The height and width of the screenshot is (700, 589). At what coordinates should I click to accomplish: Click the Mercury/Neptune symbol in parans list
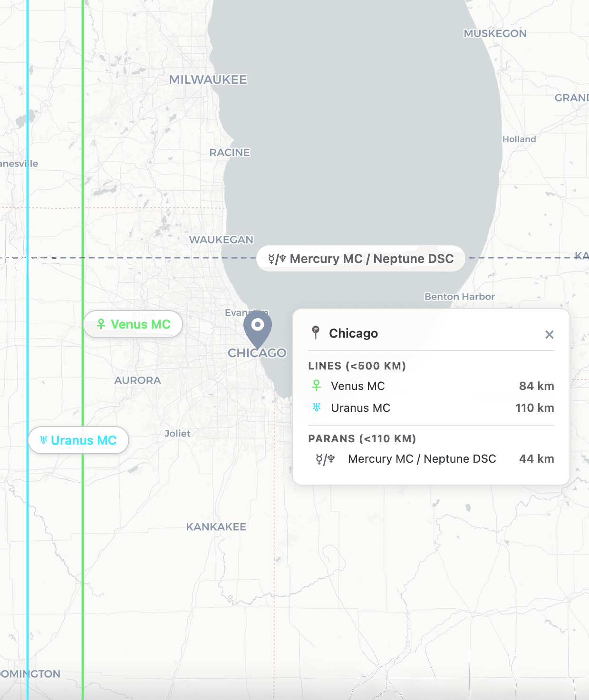325,459
